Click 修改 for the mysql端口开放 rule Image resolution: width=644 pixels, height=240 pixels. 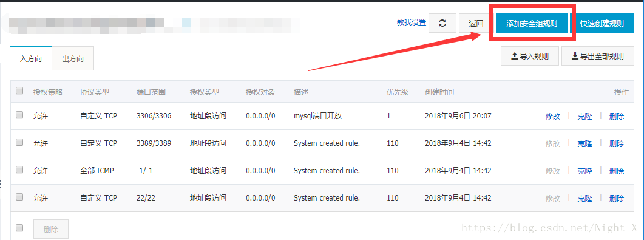click(553, 116)
